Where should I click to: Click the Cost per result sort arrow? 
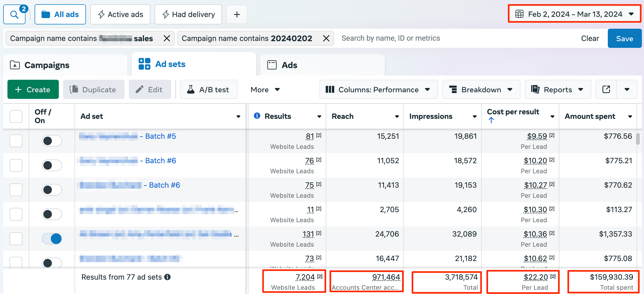pyautogui.click(x=491, y=120)
